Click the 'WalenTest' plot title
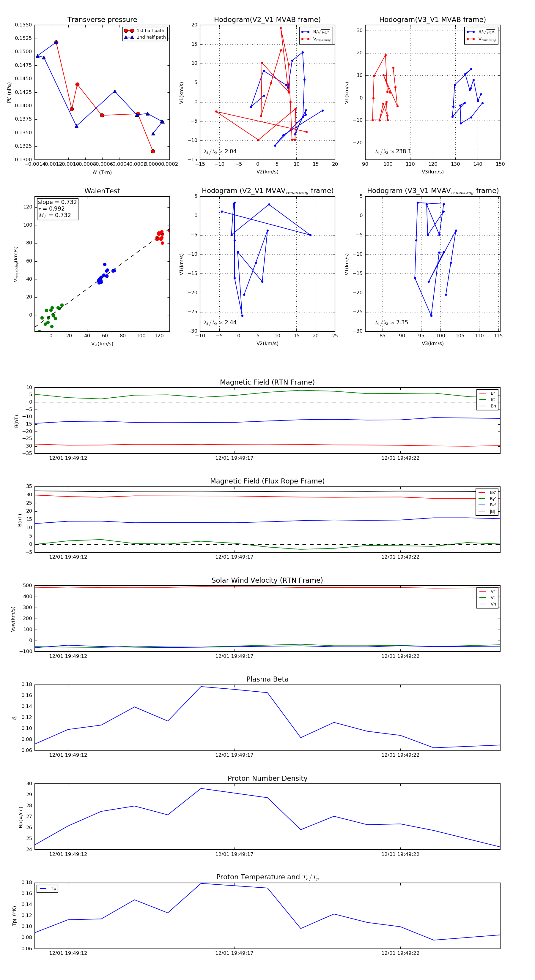 (x=102, y=191)
